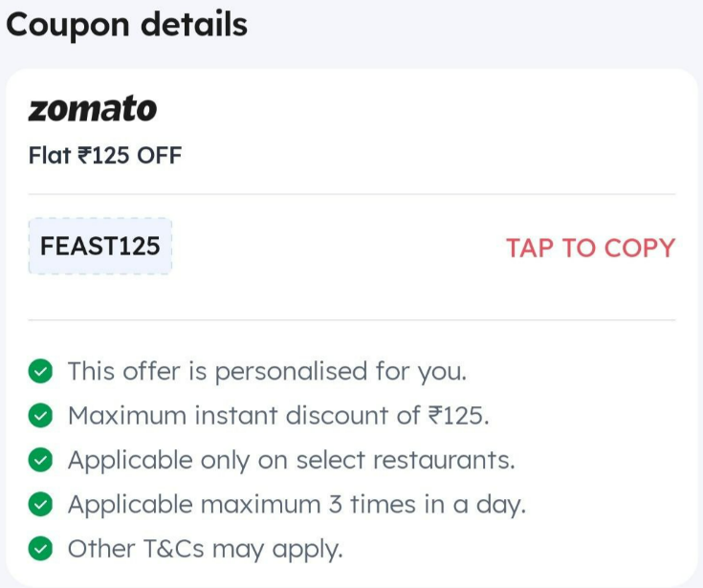
Task: Click divider line below FEAST125 code
Action: coord(352,320)
